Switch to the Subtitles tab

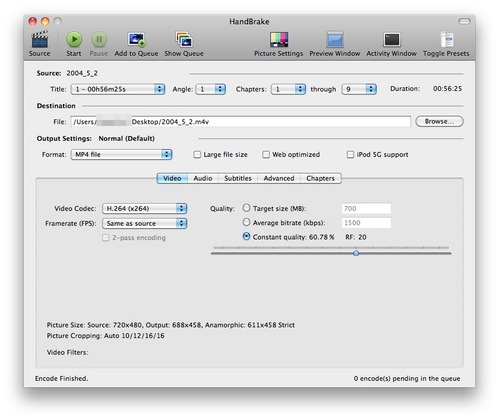pyautogui.click(x=238, y=178)
